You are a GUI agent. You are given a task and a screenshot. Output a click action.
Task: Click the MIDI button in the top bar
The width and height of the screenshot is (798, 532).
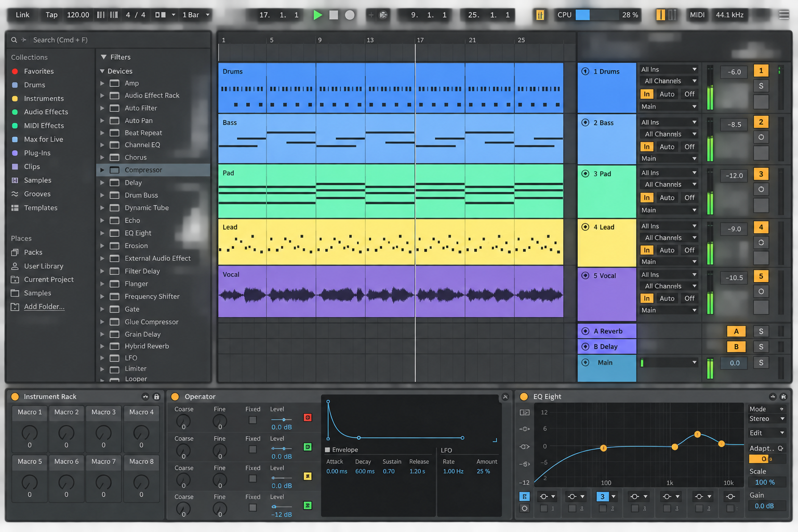(x=697, y=15)
